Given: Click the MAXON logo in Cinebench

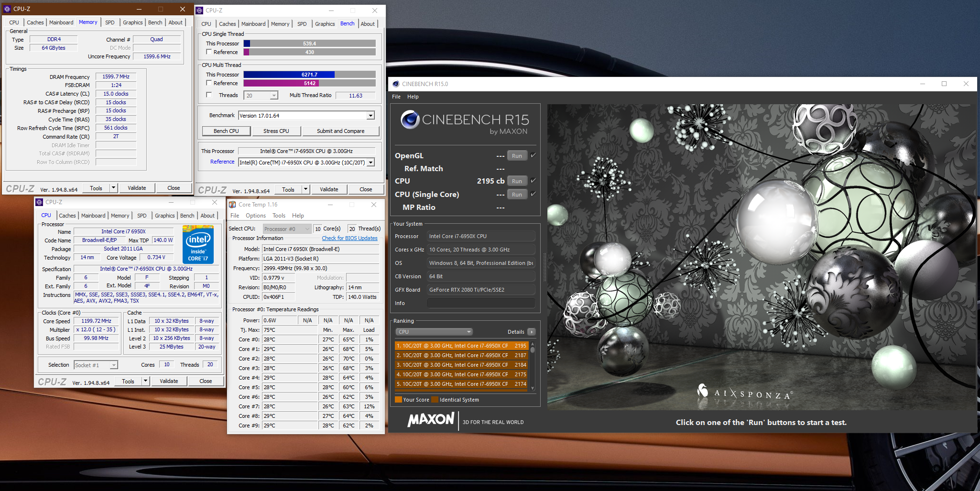Looking at the screenshot, I should 431,420.
